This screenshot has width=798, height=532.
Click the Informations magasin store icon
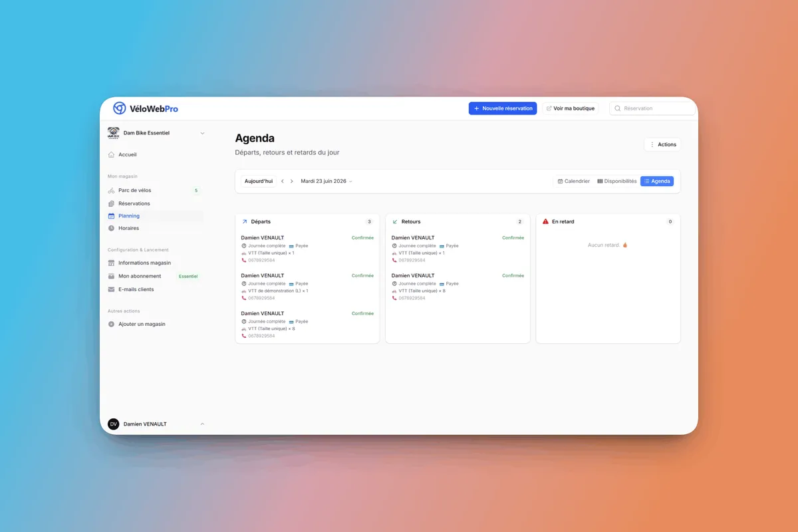(x=111, y=263)
